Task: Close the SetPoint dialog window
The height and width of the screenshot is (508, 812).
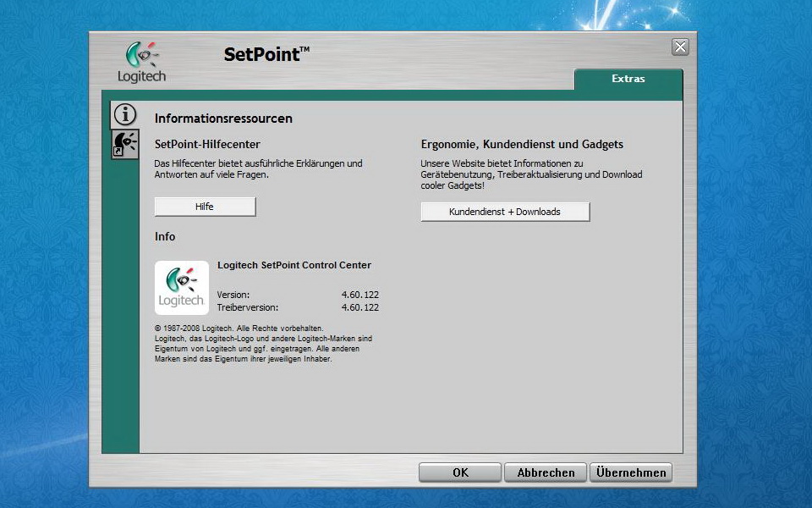Action: 680,47
